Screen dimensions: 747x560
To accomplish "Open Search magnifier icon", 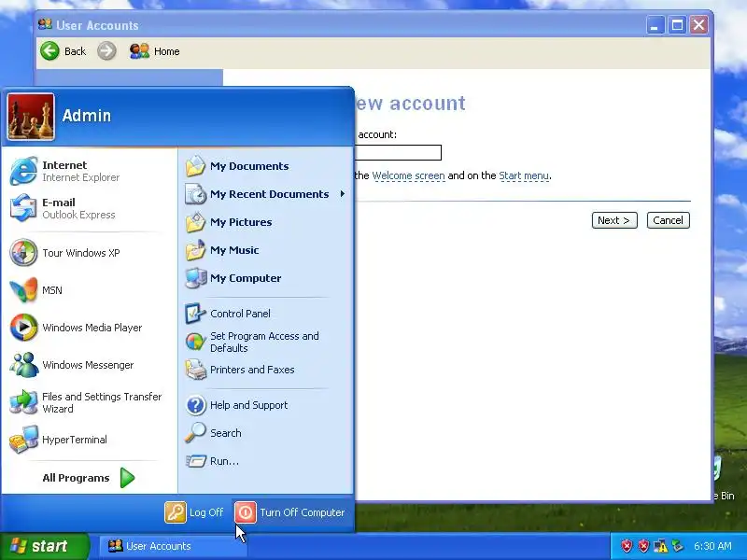I will tap(195, 433).
